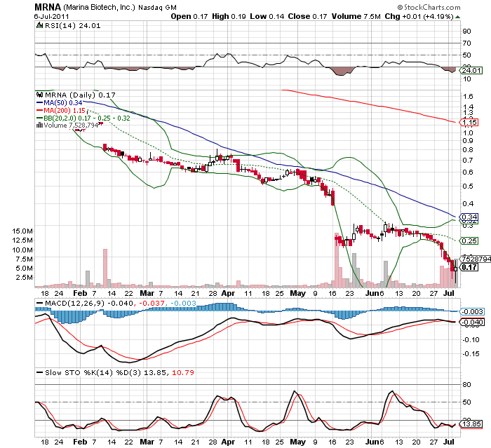Click the blue MA(50) legend line marker
491x448 pixels.
pos(39,102)
